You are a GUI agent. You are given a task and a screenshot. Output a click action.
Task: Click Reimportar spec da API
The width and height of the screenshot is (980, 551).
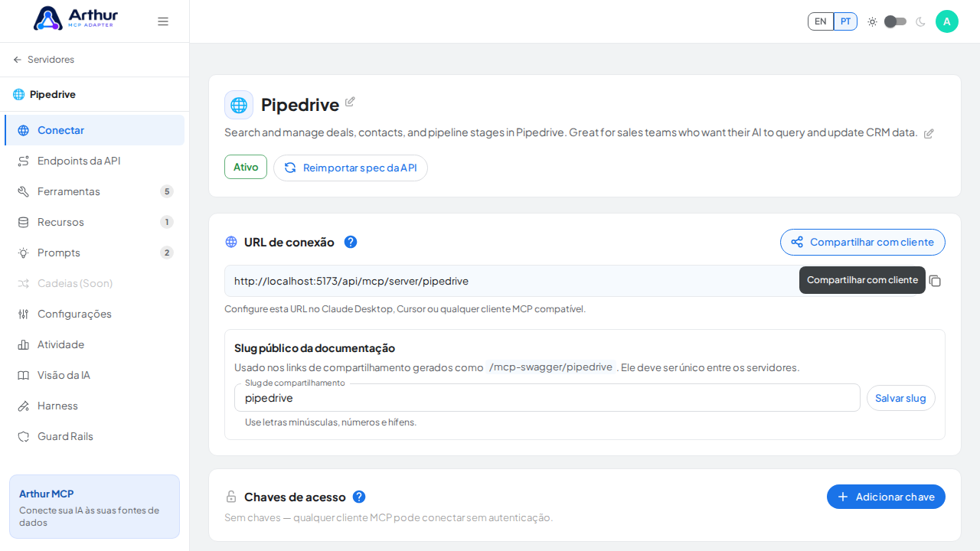point(351,168)
